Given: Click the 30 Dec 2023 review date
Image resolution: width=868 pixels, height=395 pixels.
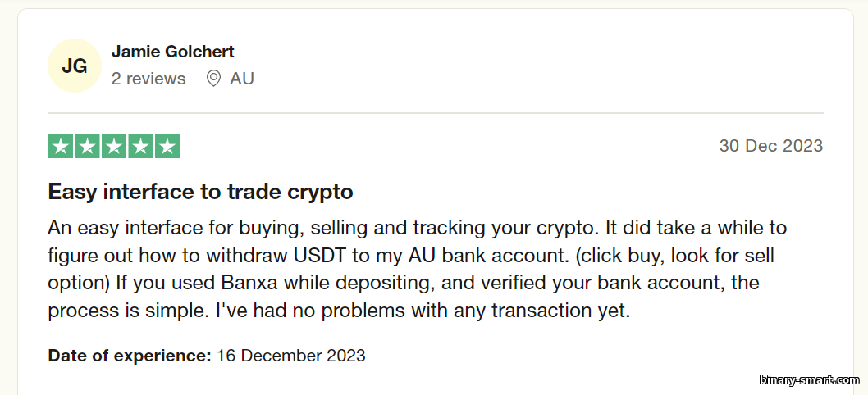Looking at the screenshot, I should click(x=771, y=146).
